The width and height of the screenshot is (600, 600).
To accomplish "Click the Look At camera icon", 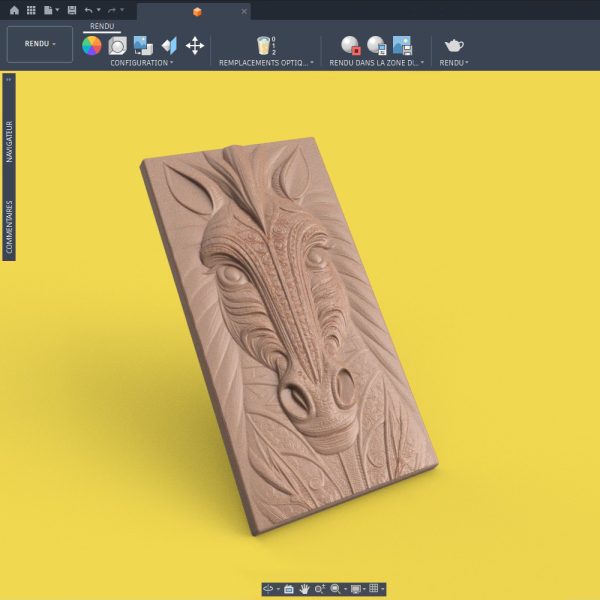I will 289,589.
